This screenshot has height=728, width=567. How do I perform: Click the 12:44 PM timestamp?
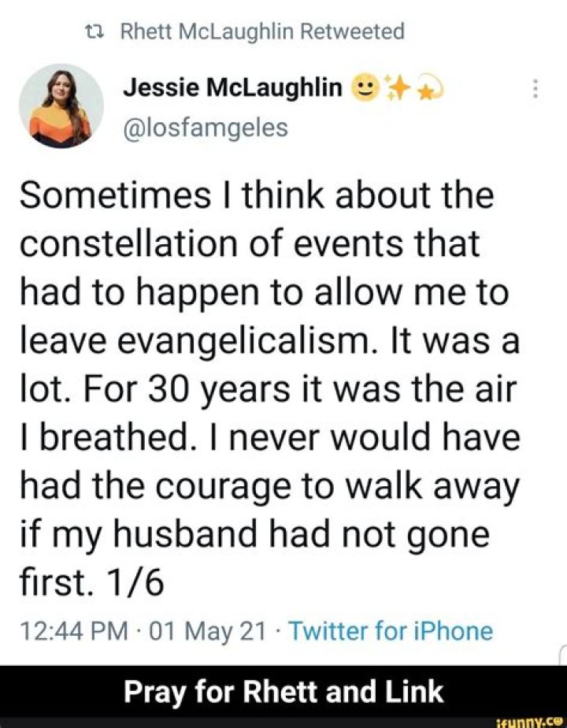(72, 630)
